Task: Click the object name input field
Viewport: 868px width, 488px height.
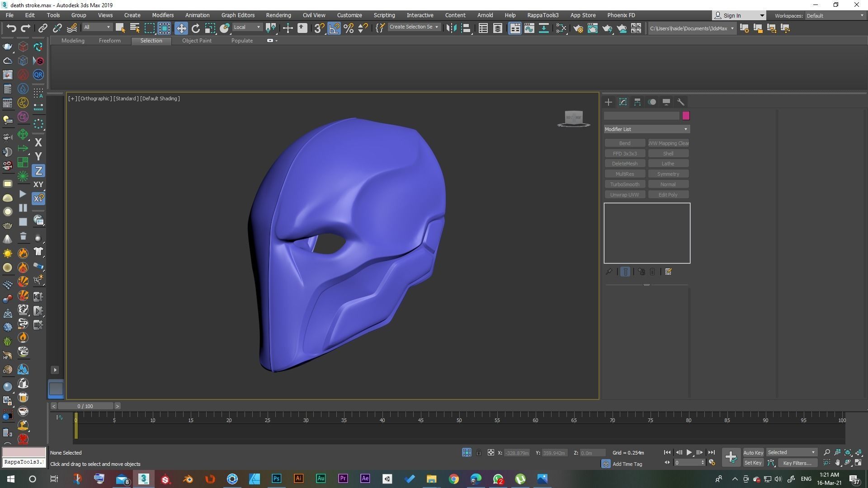Action: tap(642, 116)
